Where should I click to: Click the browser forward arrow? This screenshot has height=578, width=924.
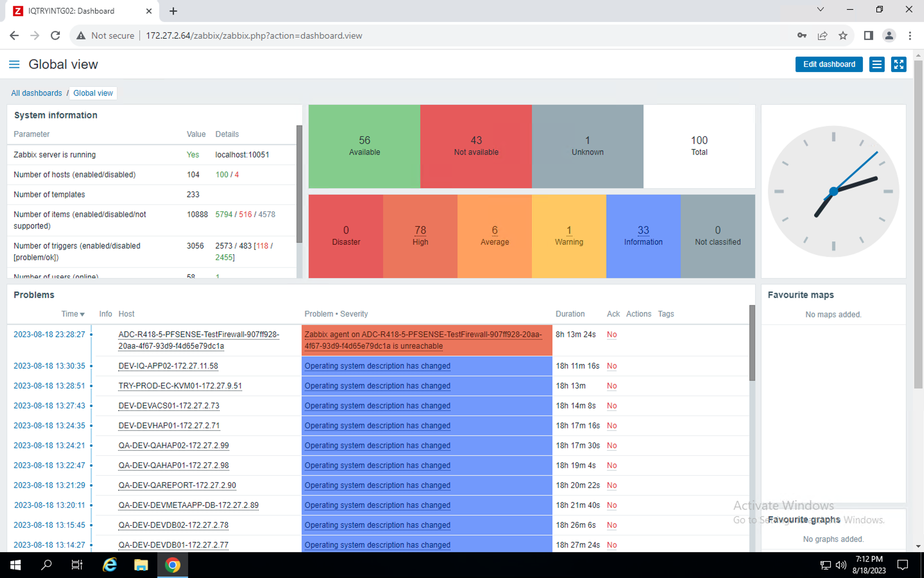pos(35,36)
